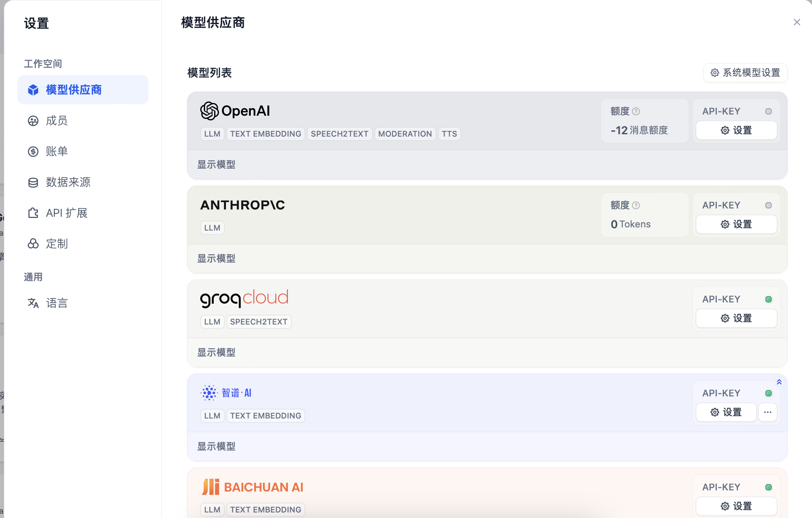Click the Baichuan AI TEXT EMBEDDING tag

265,510
